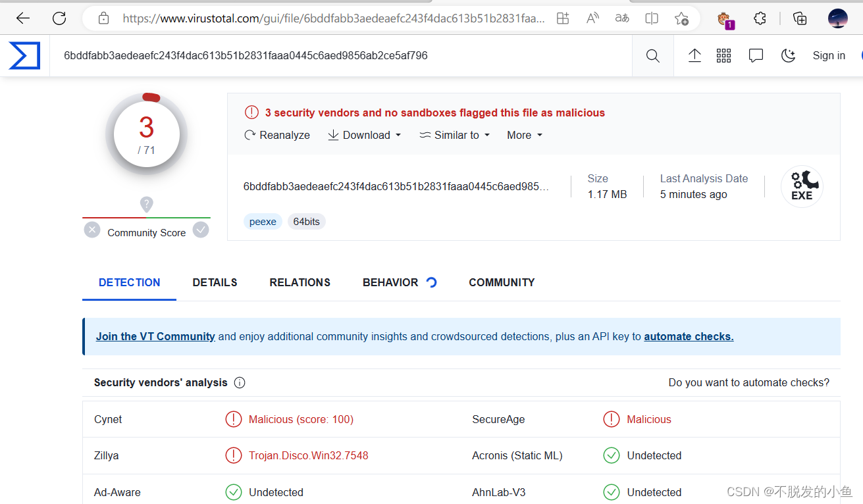Open the browser profile avatar

click(x=838, y=18)
